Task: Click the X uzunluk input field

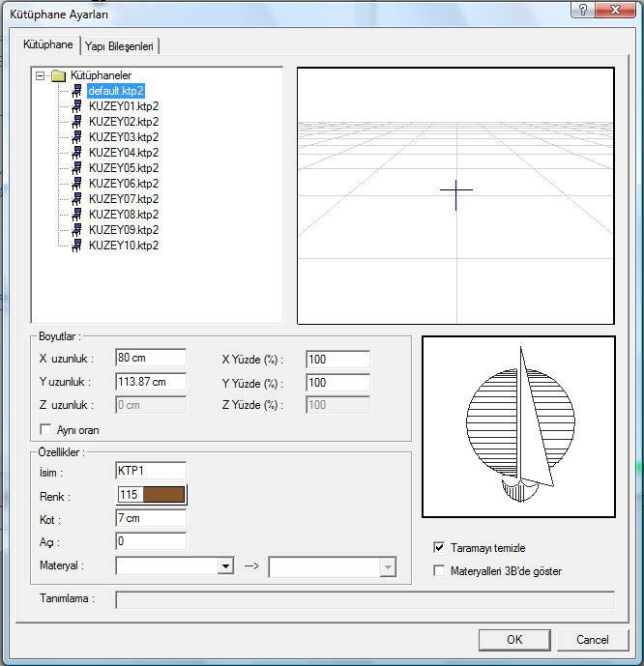Action: click(151, 358)
